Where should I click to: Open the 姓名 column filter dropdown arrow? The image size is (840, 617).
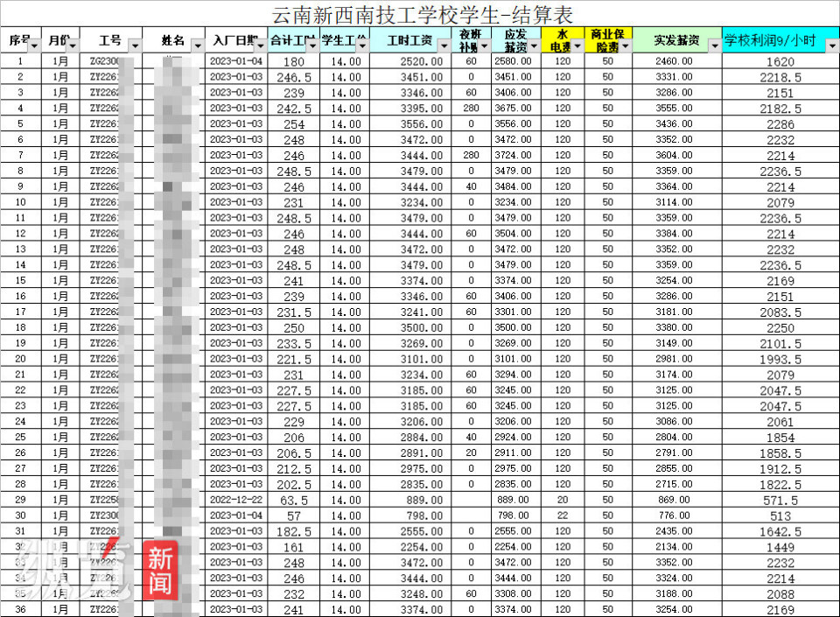(198, 46)
